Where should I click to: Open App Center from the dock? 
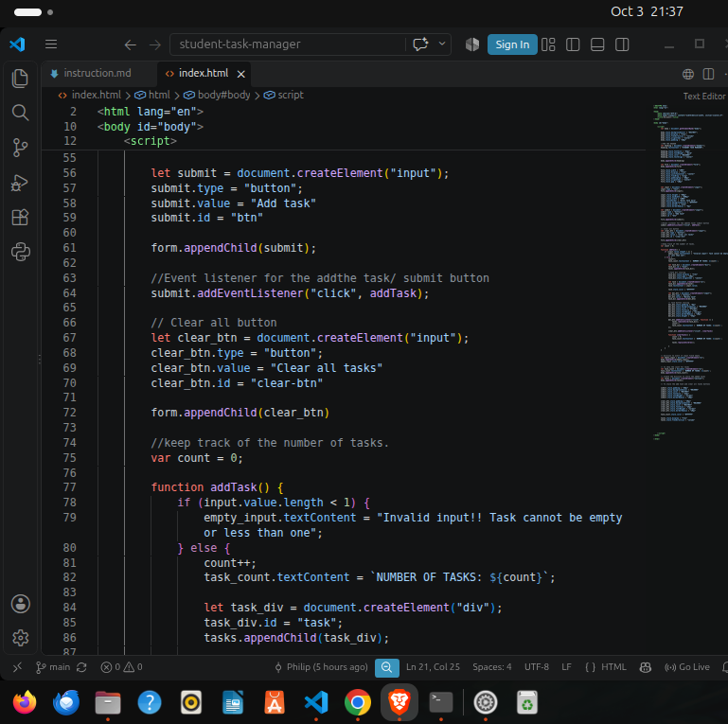(x=275, y=702)
